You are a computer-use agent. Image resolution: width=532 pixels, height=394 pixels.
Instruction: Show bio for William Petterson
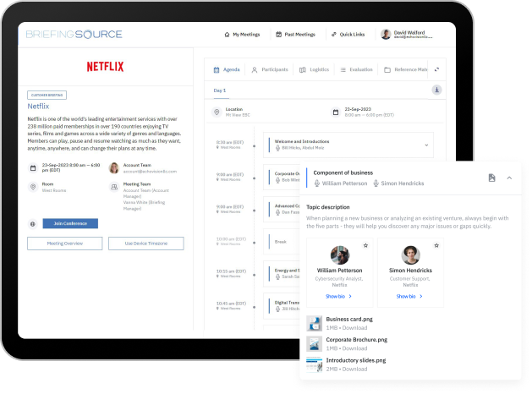pos(338,297)
